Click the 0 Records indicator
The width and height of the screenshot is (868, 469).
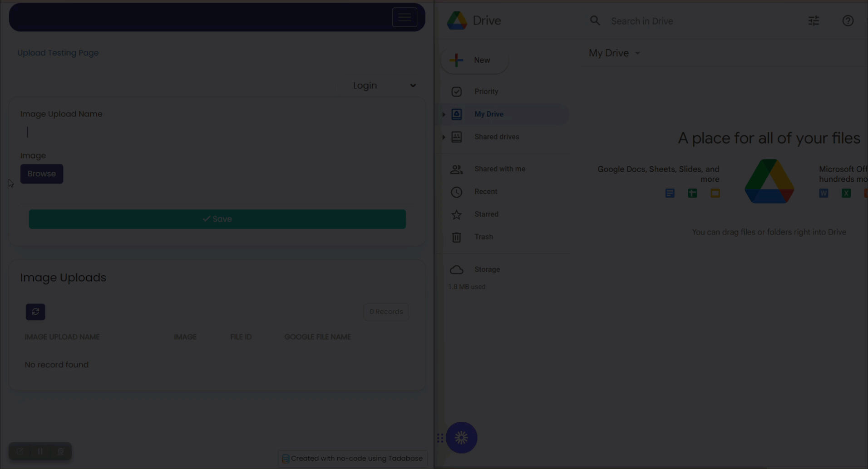[386, 312]
